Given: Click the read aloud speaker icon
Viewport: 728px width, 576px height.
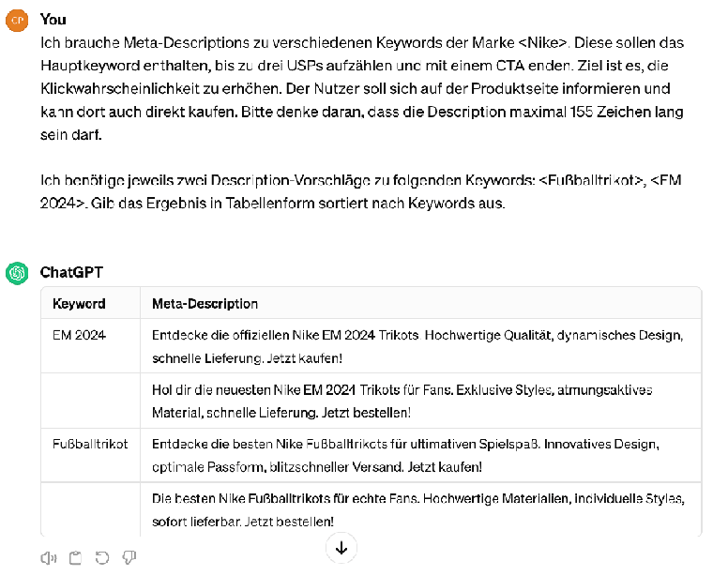Looking at the screenshot, I should (x=48, y=558).
